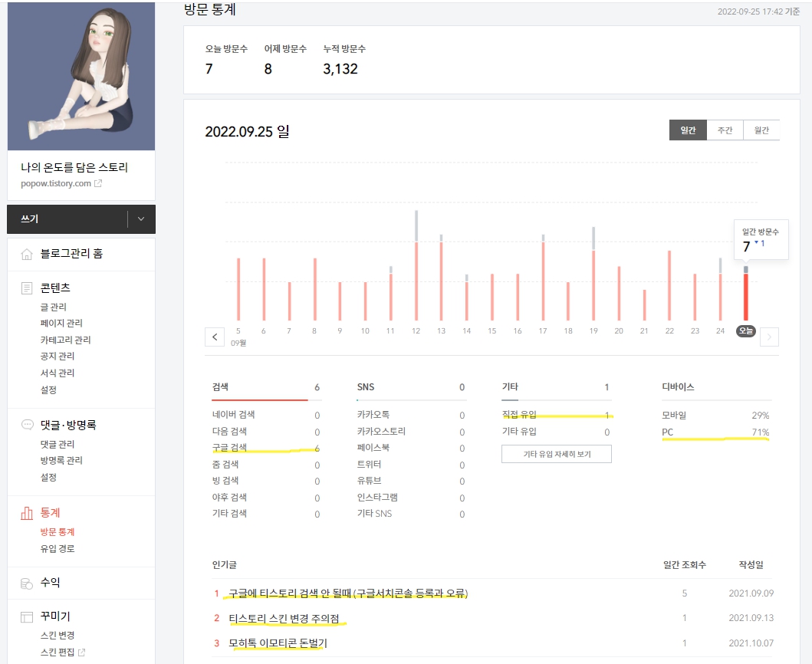This screenshot has height=664, width=812.
Task: Click the coins icon next to 수익
Action: pyautogui.click(x=26, y=583)
